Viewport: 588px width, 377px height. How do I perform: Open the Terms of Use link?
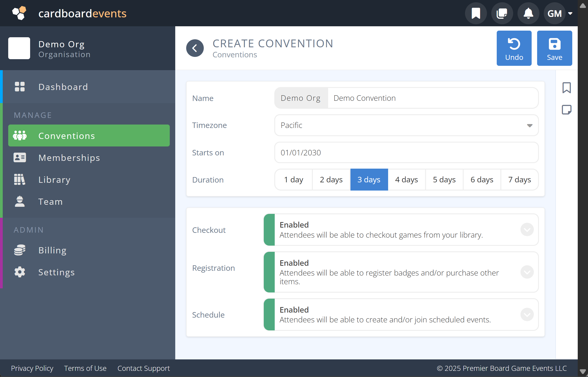coord(85,368)
